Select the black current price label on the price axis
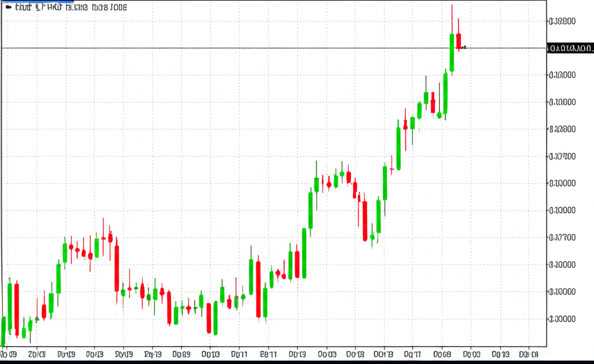The image size is (594, 364). pyautogui.click(x=570, y=48)
